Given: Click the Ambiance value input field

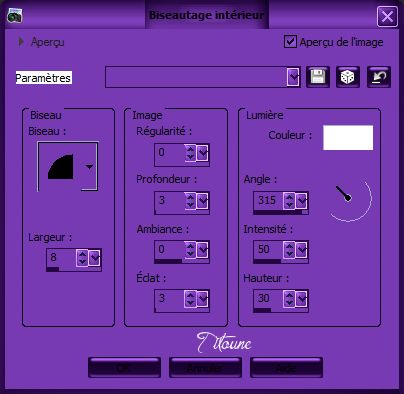Looking at the screenshot, I should pos(169,249).
